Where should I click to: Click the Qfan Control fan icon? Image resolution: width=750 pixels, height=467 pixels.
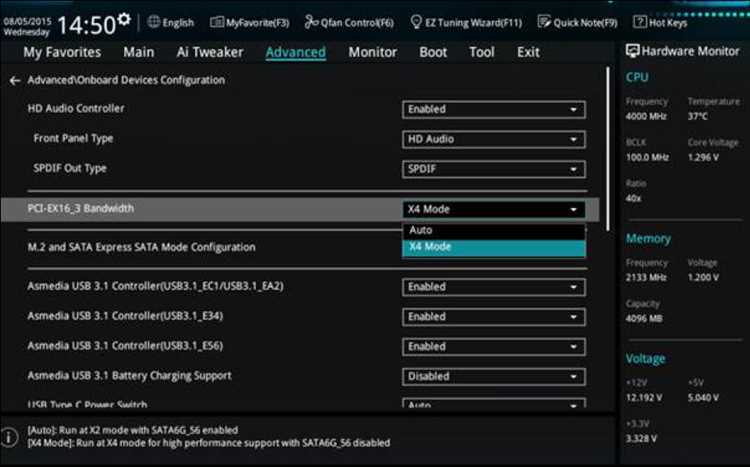click(311, 22)
